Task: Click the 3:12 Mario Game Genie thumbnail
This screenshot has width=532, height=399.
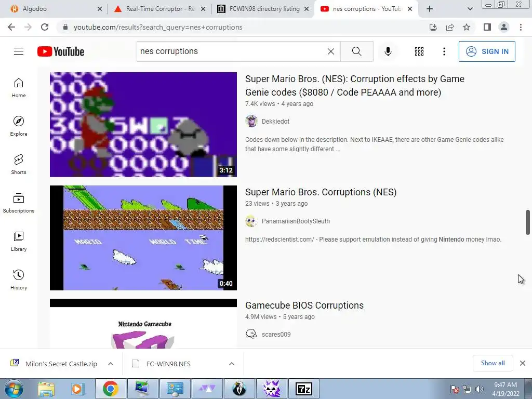Action: [143, 124]
